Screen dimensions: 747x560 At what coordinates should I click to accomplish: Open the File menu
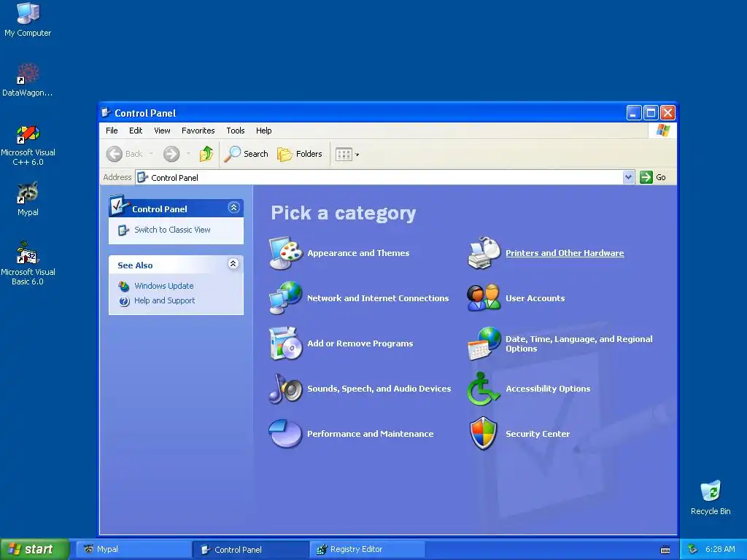pyautogui.click(x=112, y=131)
